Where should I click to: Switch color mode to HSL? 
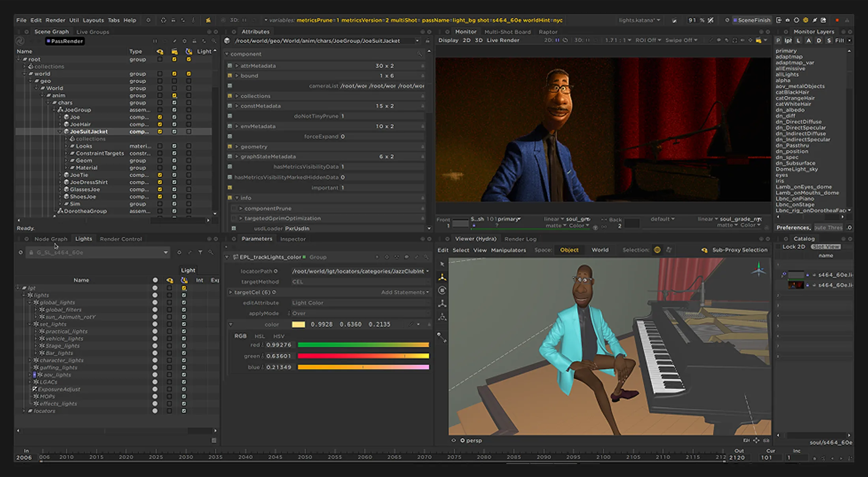[260, 336]
